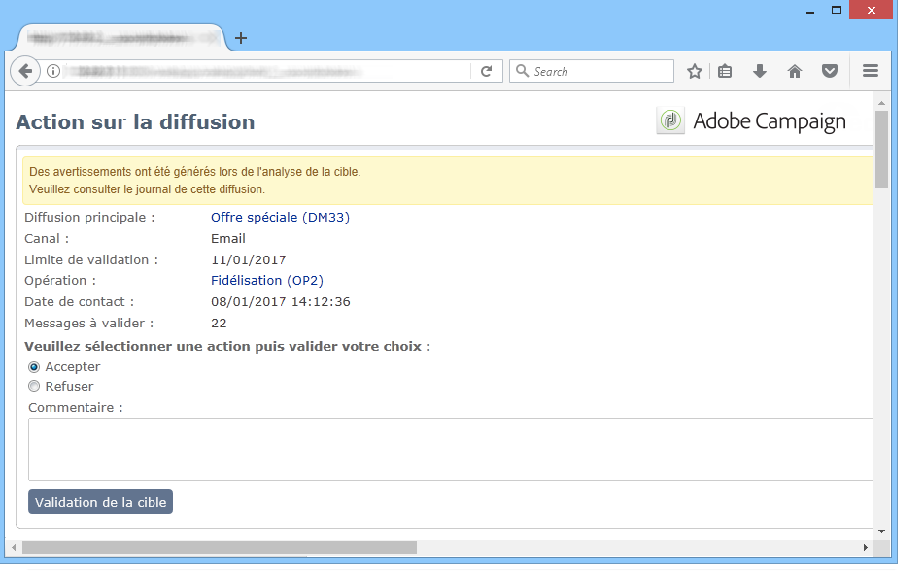Click the browser back arrow button
Viewport: 924px width, 582px height.
coord(25,71)
